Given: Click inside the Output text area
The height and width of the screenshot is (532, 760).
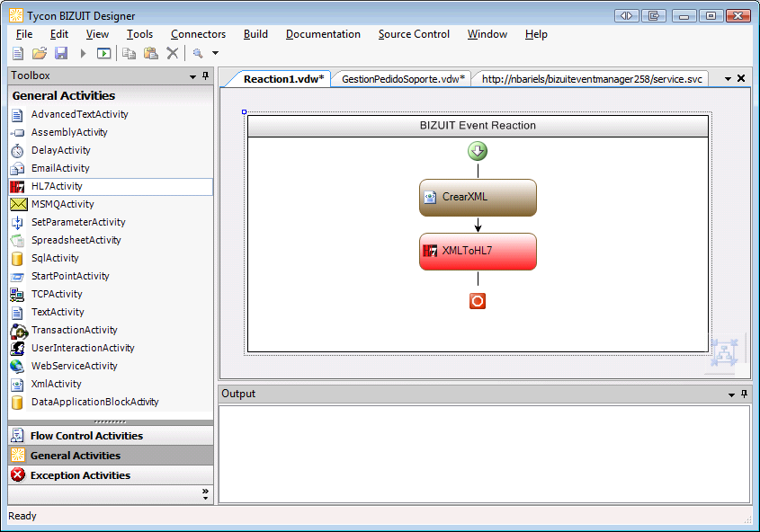Looking at the screenshot, I should coord(484,454).
